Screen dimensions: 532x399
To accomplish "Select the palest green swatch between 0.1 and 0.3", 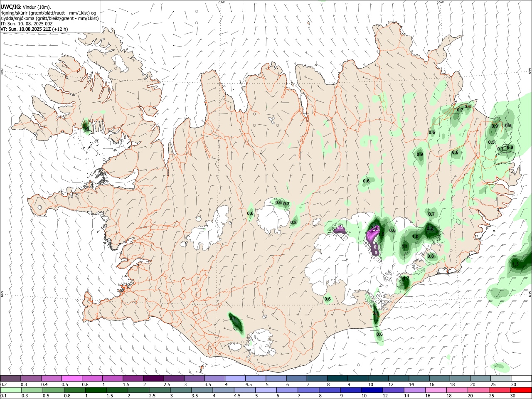I will pos(10,390).
